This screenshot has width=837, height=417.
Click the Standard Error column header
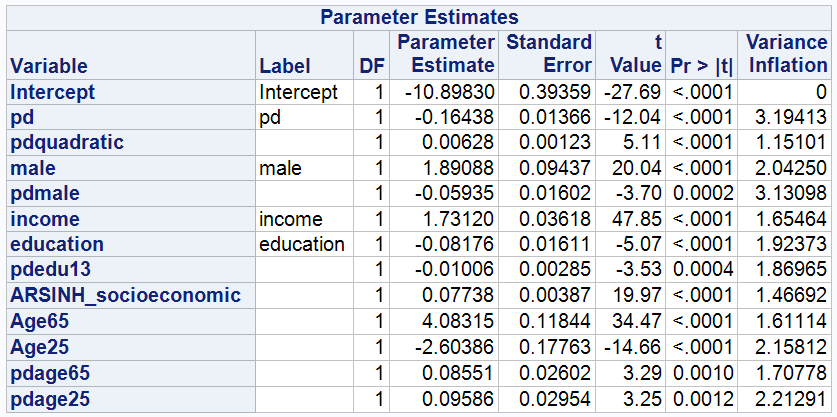[x=547, y=55]
